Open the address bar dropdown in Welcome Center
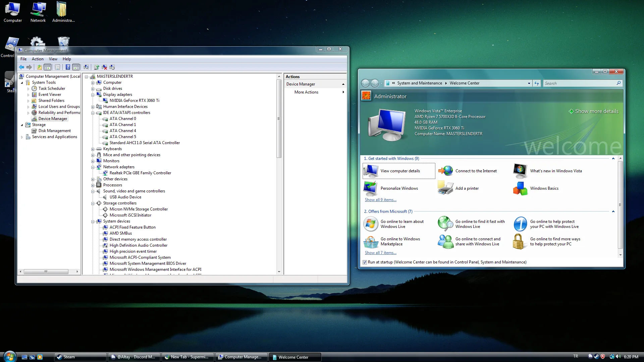 (x=529, y=83)
